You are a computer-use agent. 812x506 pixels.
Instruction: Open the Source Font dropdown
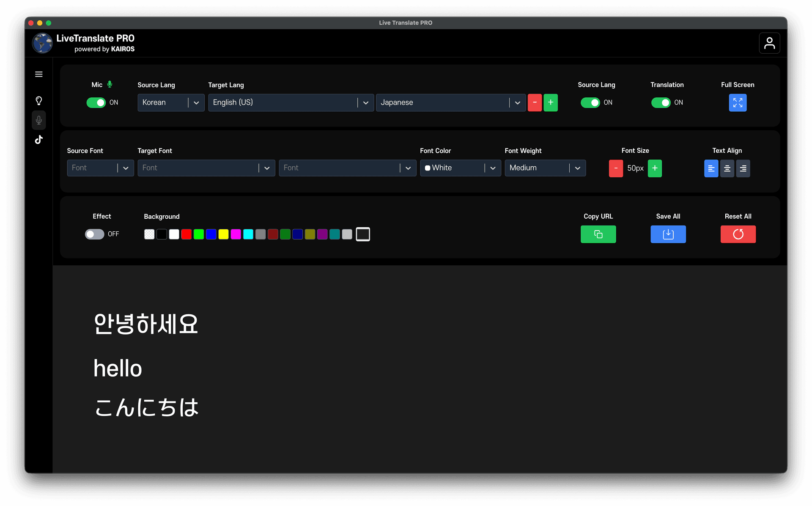(100, 168)
